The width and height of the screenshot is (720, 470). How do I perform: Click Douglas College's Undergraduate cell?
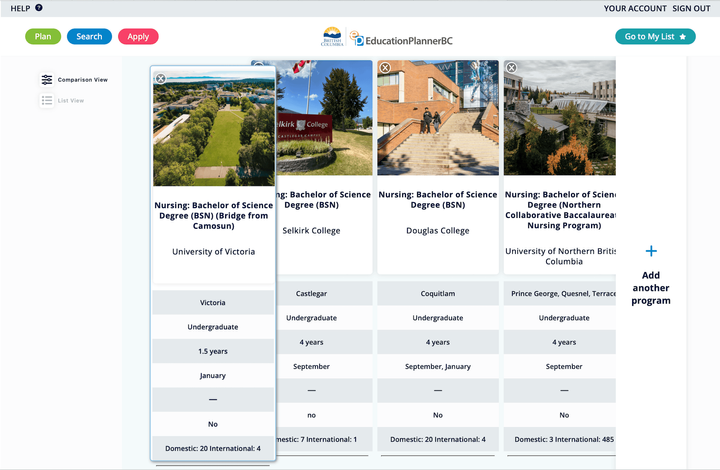pyautogui.click(x=438, y=318)
